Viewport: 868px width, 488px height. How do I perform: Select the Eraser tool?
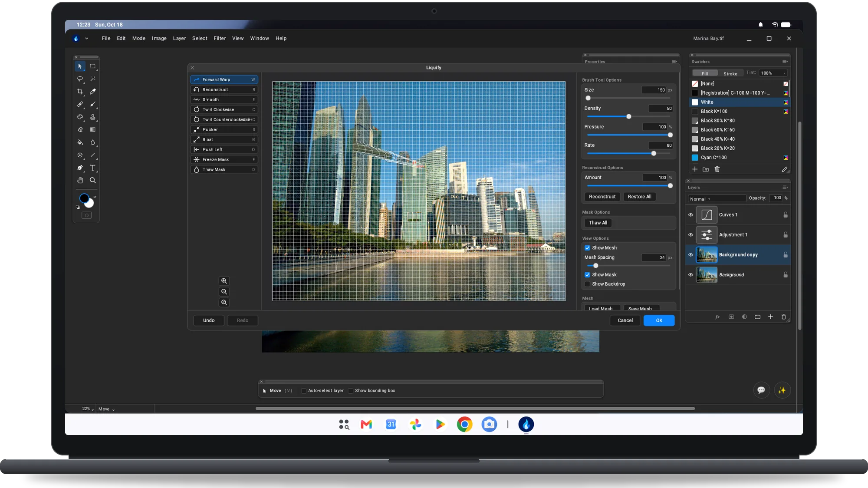(x=80, y=129)
